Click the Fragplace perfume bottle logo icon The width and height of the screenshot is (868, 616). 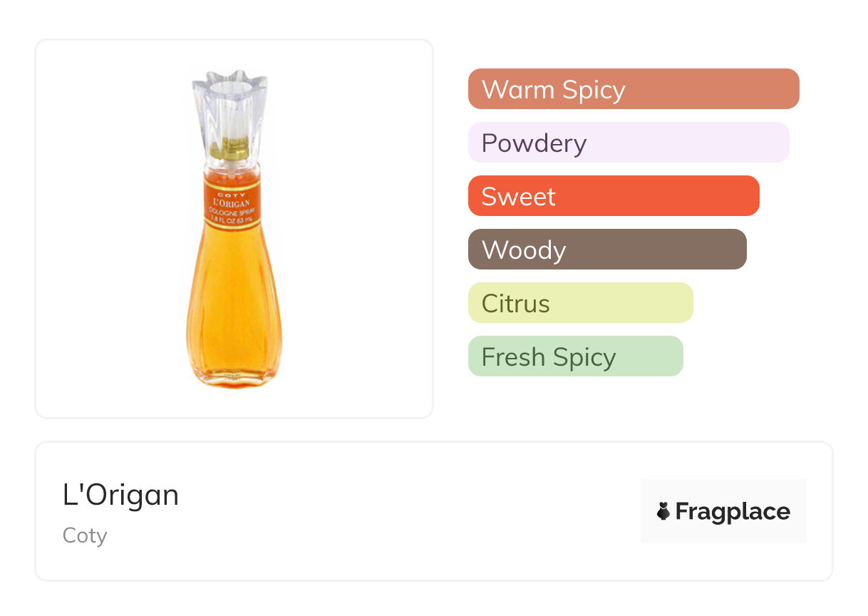click(663, 511)
